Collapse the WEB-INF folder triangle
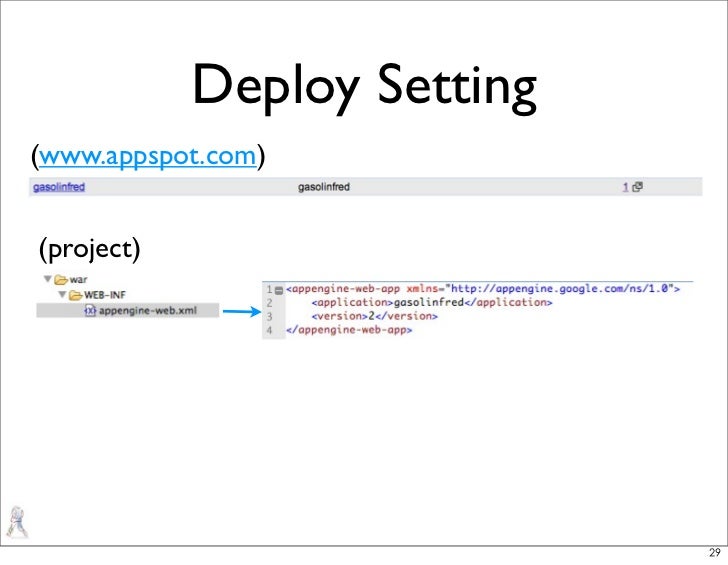This screenshot has width=728, height=565. pos(62,294)
